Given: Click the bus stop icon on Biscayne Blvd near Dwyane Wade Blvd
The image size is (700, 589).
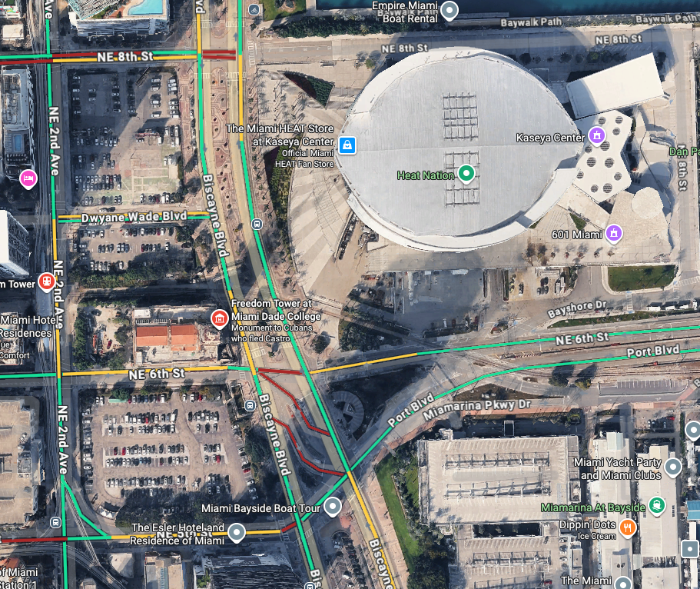Looking at the screenshot, I should [x=257, y=224].
